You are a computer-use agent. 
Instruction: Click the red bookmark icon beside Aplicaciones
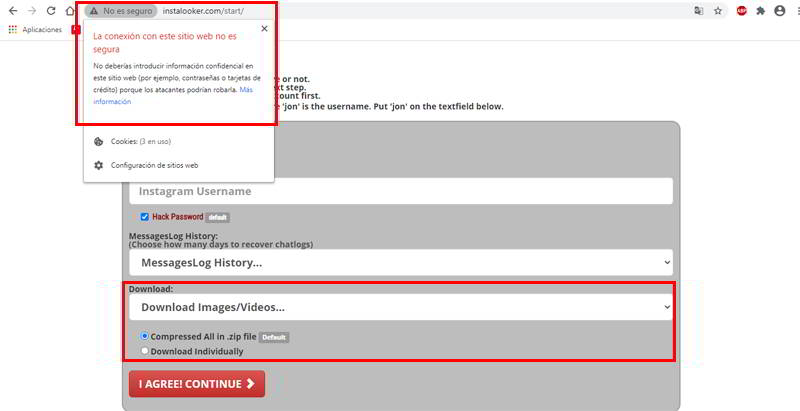tap(76, 30)
